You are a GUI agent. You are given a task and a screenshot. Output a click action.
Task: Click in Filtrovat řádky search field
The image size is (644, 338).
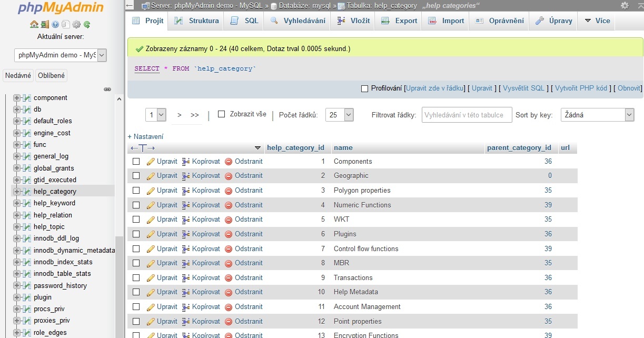[467, 115]
